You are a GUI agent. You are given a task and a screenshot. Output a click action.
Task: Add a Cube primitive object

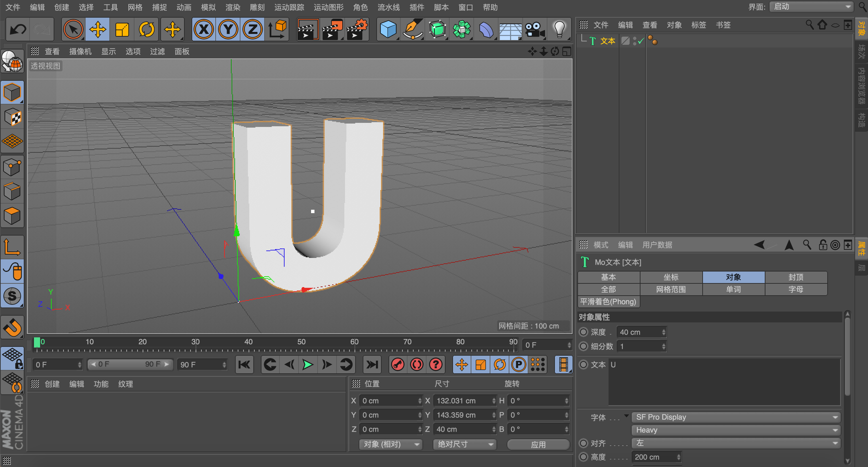[x=388, y=30]
